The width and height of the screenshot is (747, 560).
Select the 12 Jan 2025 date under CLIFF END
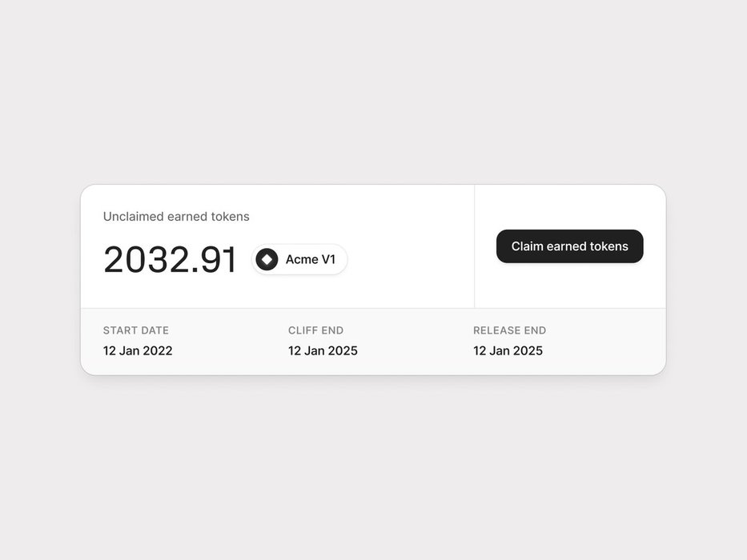(x=323, y=351)
